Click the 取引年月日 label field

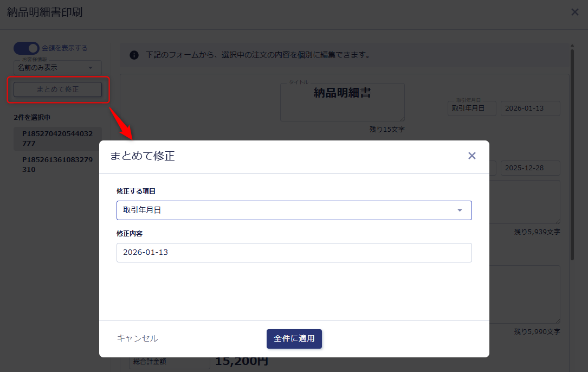point(471,108)
